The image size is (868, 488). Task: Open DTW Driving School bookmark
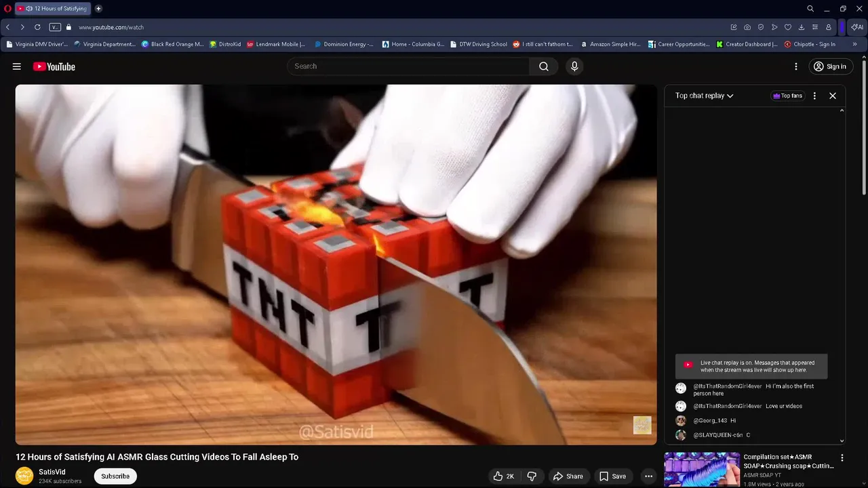click(x=479, y=44)
